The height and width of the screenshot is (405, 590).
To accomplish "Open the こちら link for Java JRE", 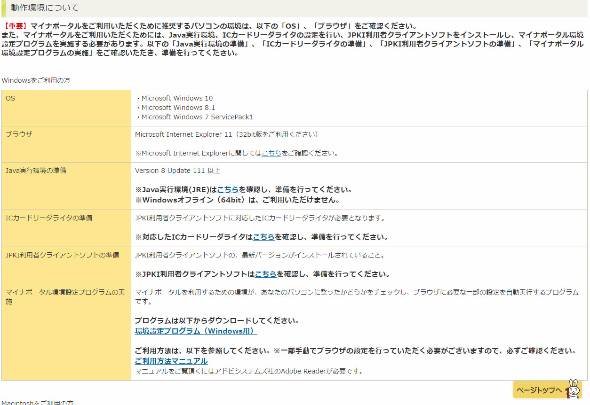I will pyautogui.click(x=228, y=190).
